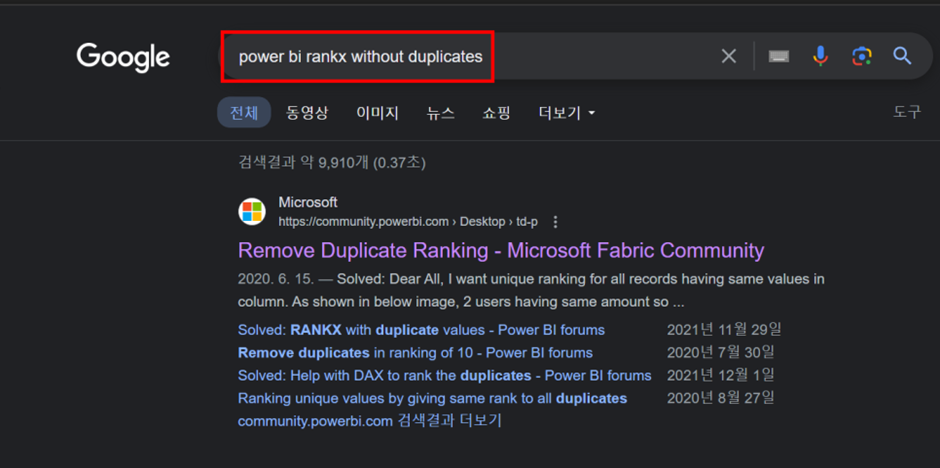Click the community.powerbi.com result URL

click(408, 222)
